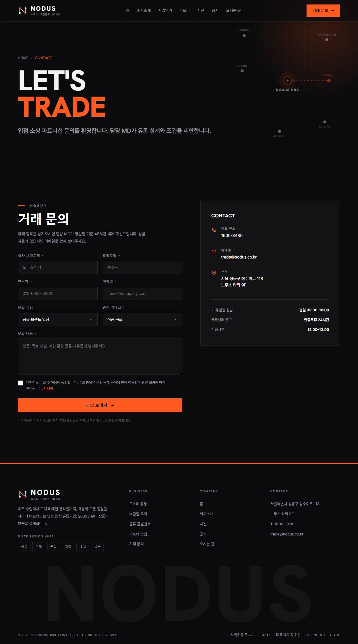This screenshot has height=644, width=358.
Task: Open the 관심 카테고리 dropdown
Action: click(x=142, y=319)
